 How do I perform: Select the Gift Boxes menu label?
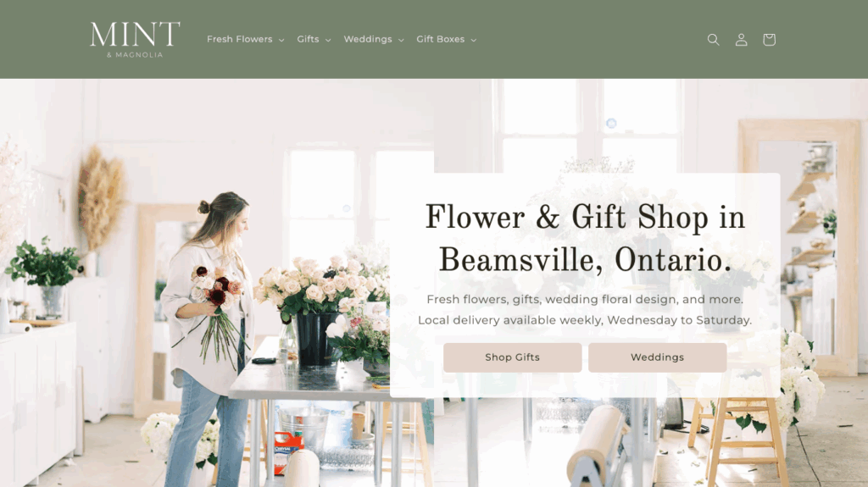pos(441,39)
